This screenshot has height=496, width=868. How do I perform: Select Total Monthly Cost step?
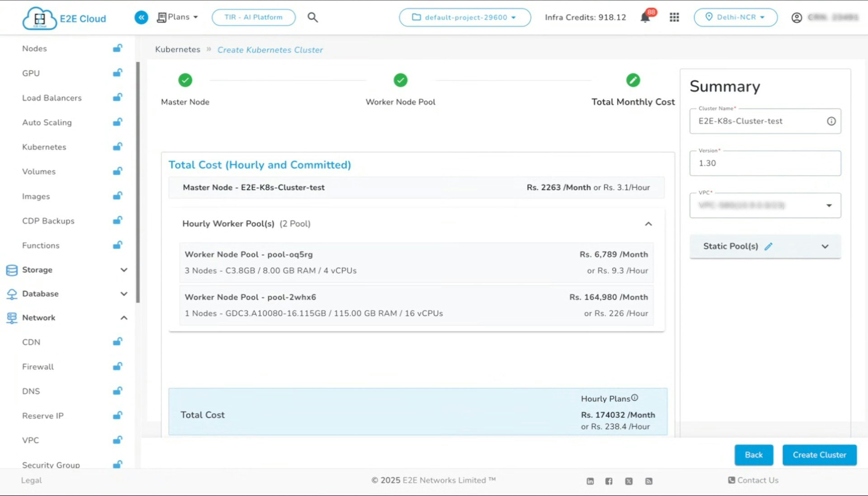pos(633,89)
